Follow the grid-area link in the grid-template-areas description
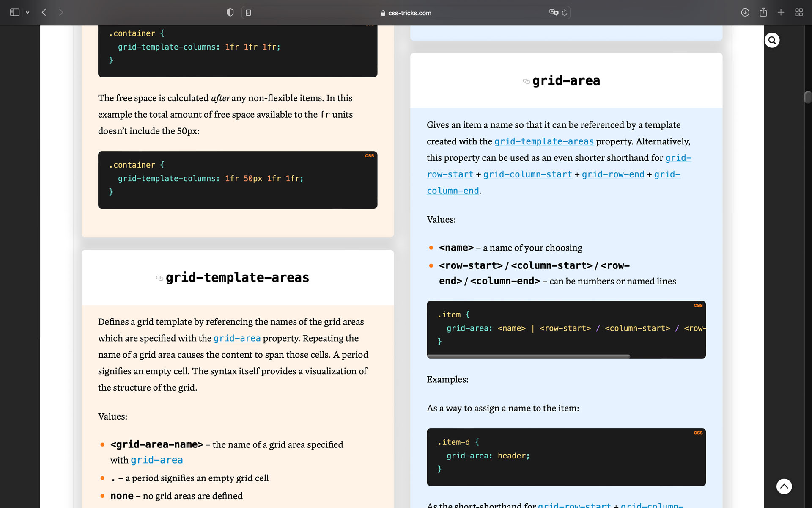812x508 pixels. coord(237,338)
